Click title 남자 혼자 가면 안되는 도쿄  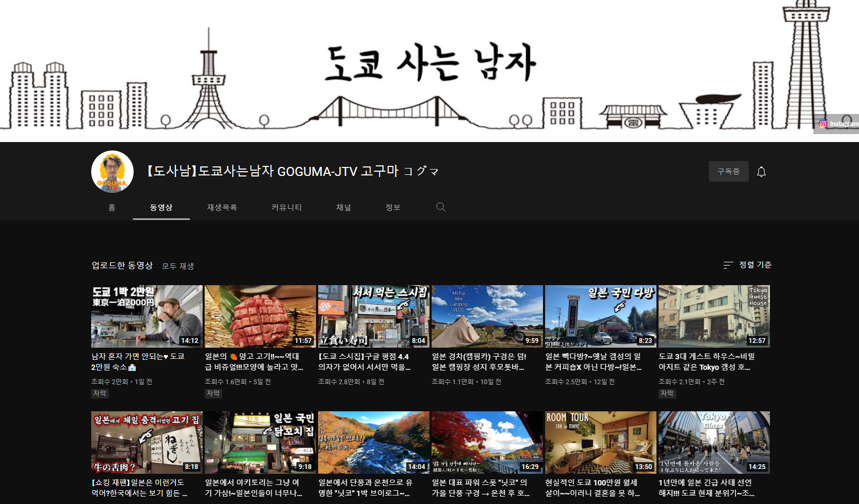click(x=138, y=362)
